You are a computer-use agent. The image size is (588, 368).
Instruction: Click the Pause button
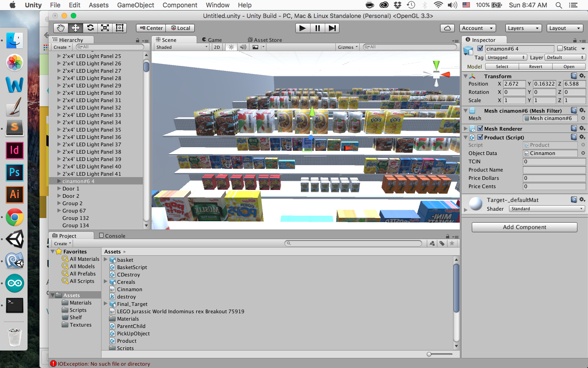[317, 28]
